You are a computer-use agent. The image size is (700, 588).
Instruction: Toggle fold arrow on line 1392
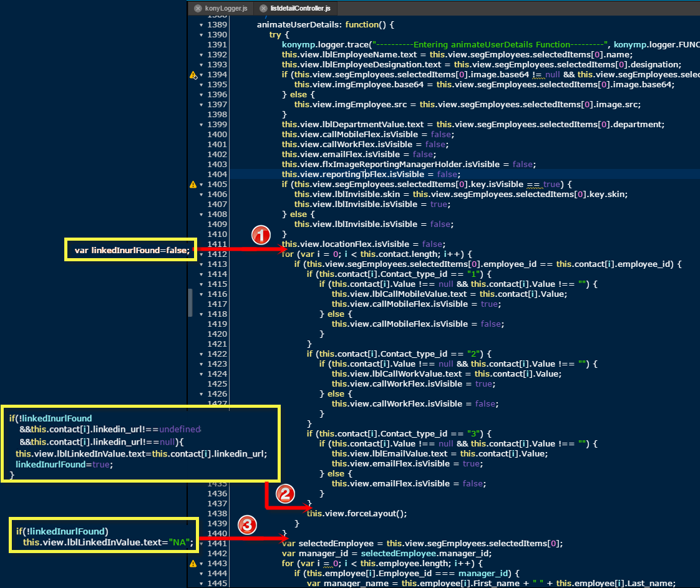(202, 55)
